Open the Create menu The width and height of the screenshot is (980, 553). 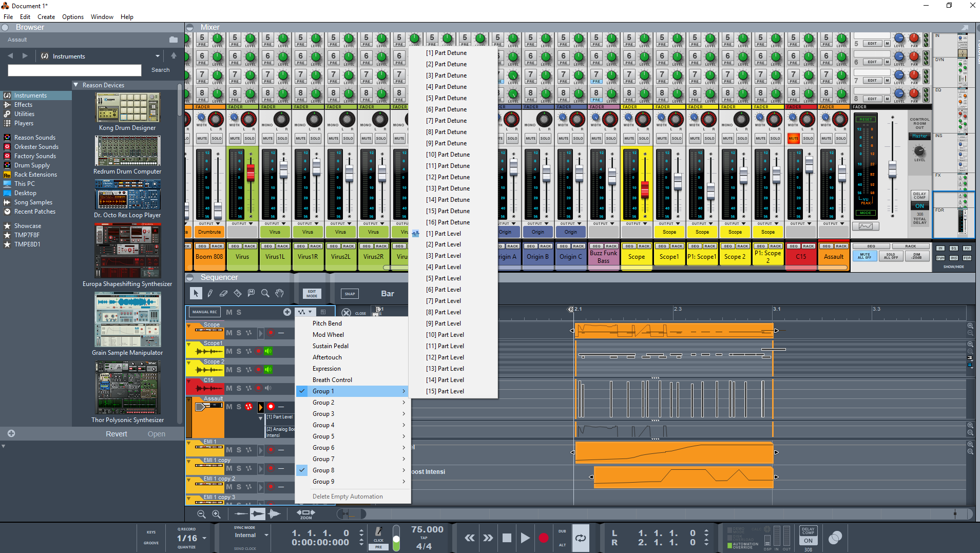(46, 16)
